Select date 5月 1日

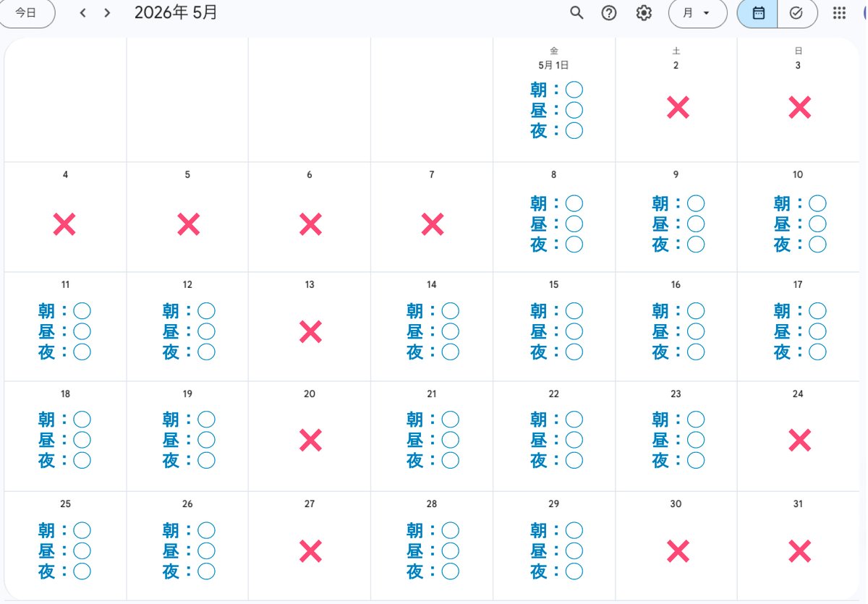(x=554, y=65)
